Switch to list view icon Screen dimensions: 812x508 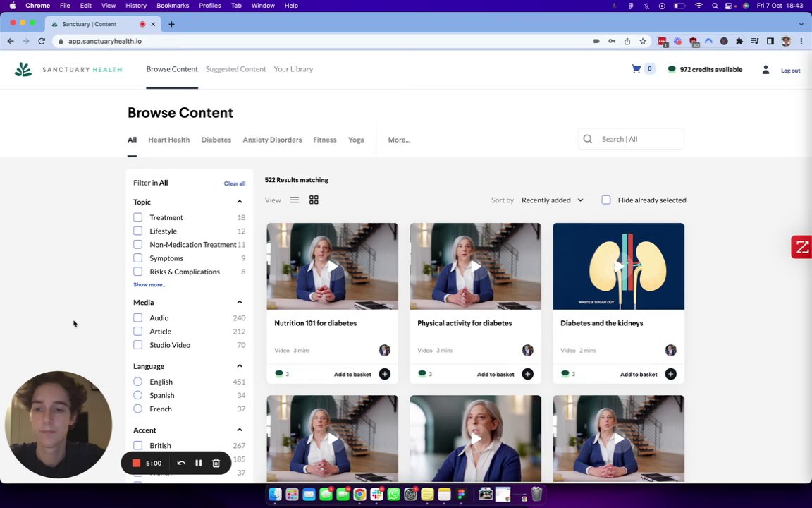294,200
